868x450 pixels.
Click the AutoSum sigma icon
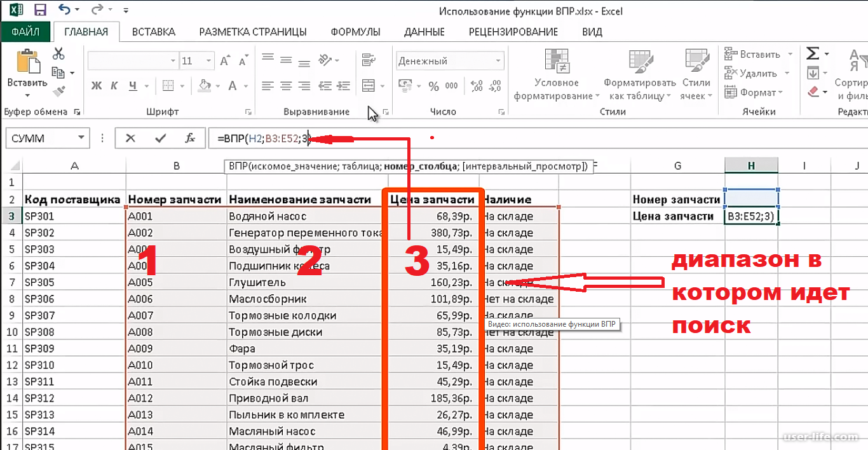(x=813, y=53)
